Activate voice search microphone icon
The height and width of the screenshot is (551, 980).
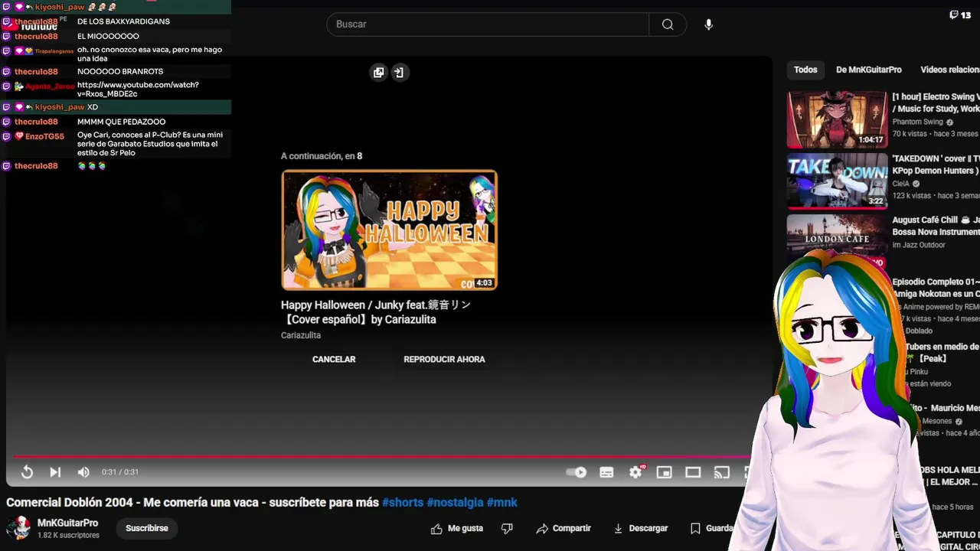point(709,24)
